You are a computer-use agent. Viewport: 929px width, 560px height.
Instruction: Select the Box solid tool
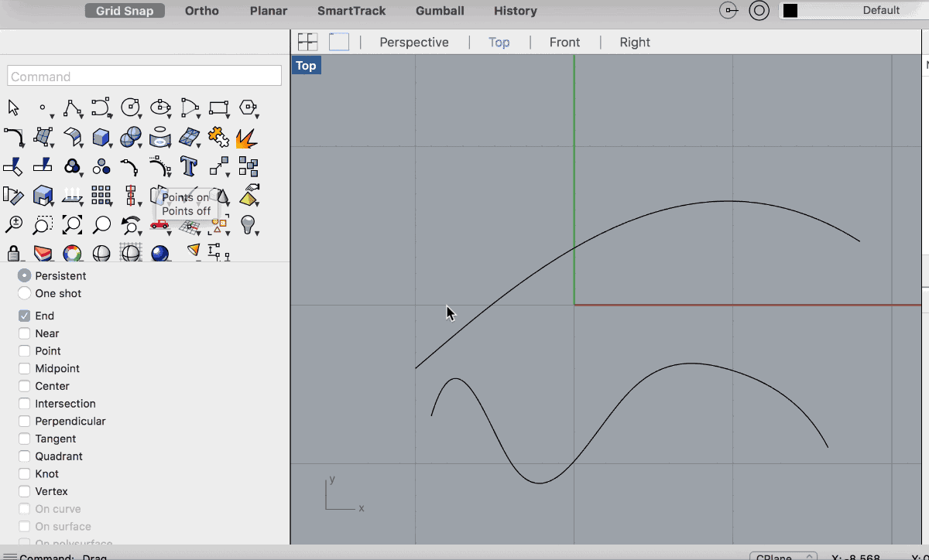click(101, 138)
